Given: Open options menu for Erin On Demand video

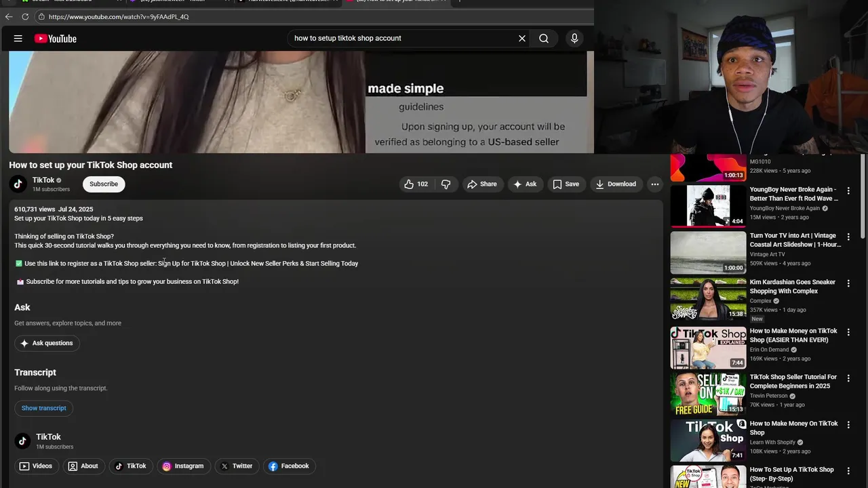Looking at the screenshot, I should point(848,333).
